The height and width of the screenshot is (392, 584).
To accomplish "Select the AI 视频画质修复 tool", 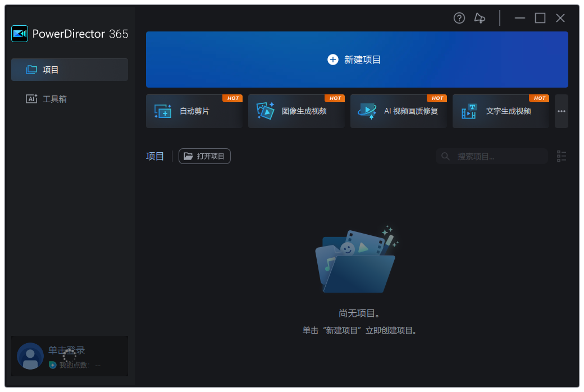I will click(398, 111).
